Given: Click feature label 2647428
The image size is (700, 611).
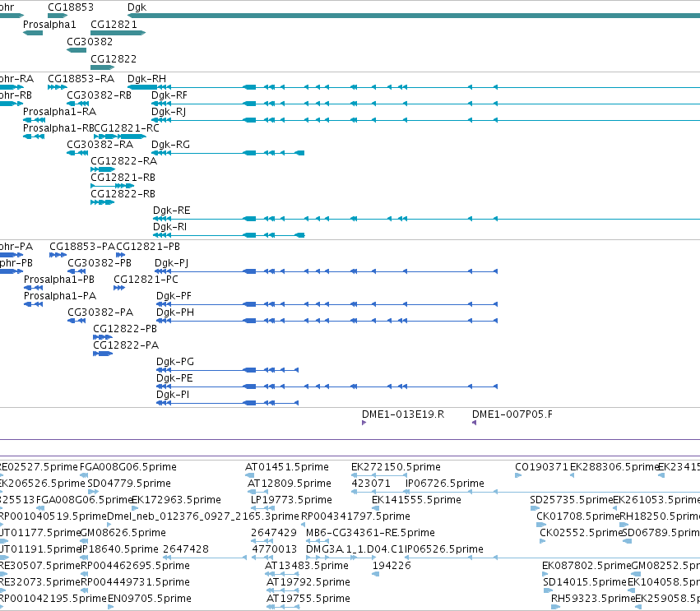Looking at the screenshot, I should tap(186, 549).
